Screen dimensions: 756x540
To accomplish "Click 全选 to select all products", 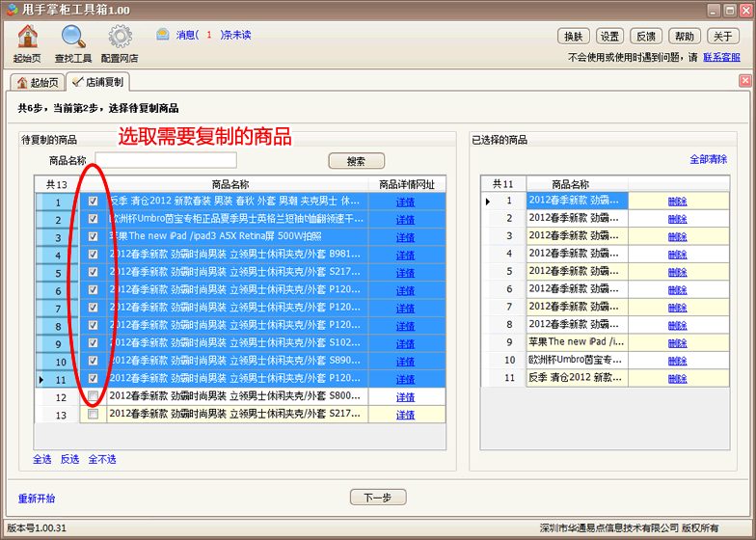I will (42, 459).
